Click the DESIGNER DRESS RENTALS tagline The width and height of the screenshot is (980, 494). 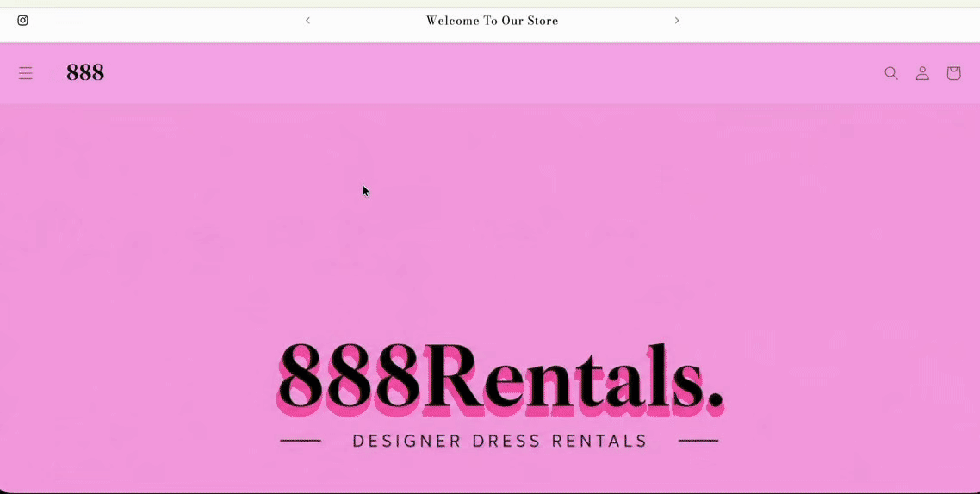pos(499,441)
